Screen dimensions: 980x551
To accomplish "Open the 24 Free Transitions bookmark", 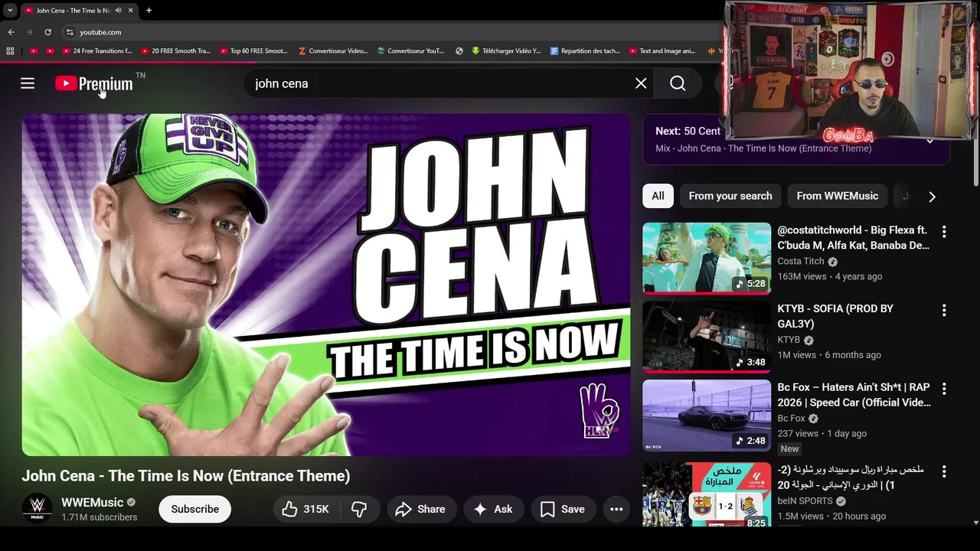I will (97, 51).
